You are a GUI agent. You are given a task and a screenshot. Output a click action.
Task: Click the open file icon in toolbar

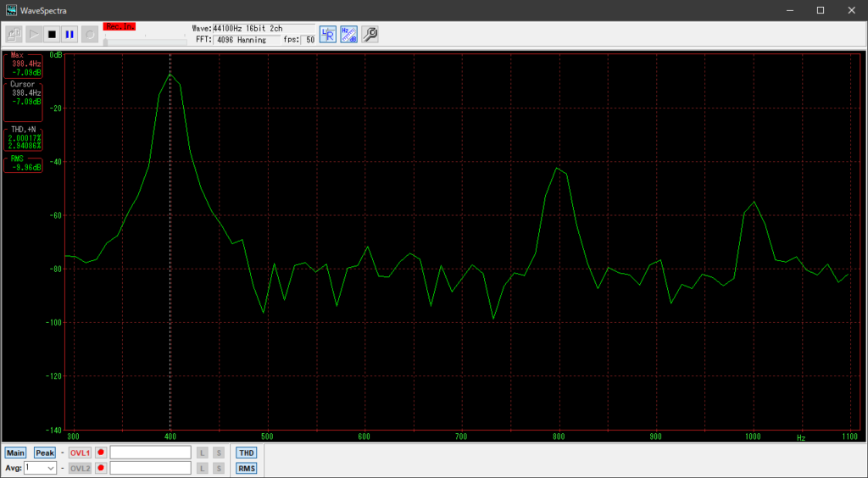pyautogui.click(x=14, y=35)
